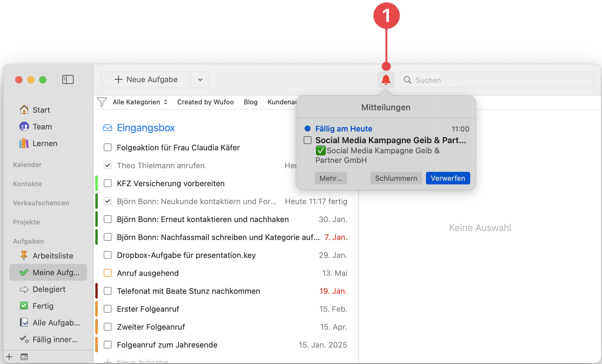Click the Eingangsbox inbox icon

tap(108, 128)
